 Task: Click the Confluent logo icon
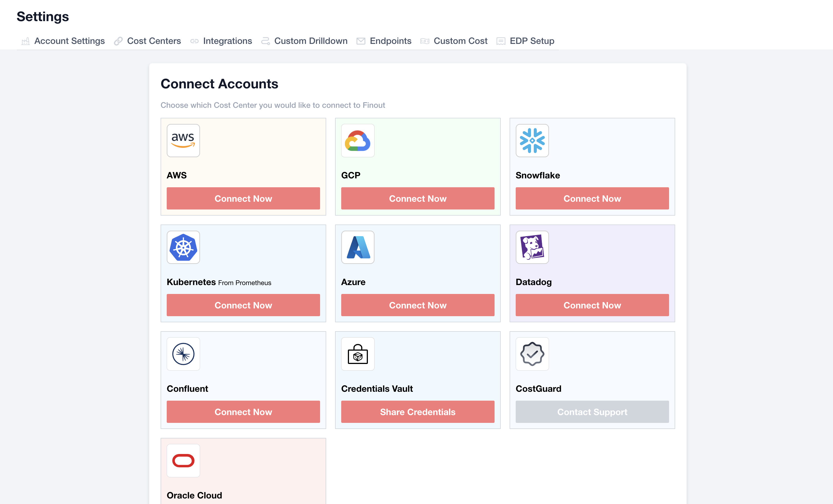pyautogui.click(x=183, y=354)
